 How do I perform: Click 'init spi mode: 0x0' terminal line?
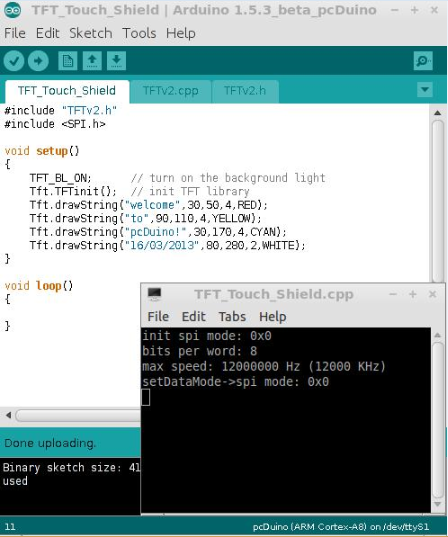pyautogui.click(x=207, y=336)
